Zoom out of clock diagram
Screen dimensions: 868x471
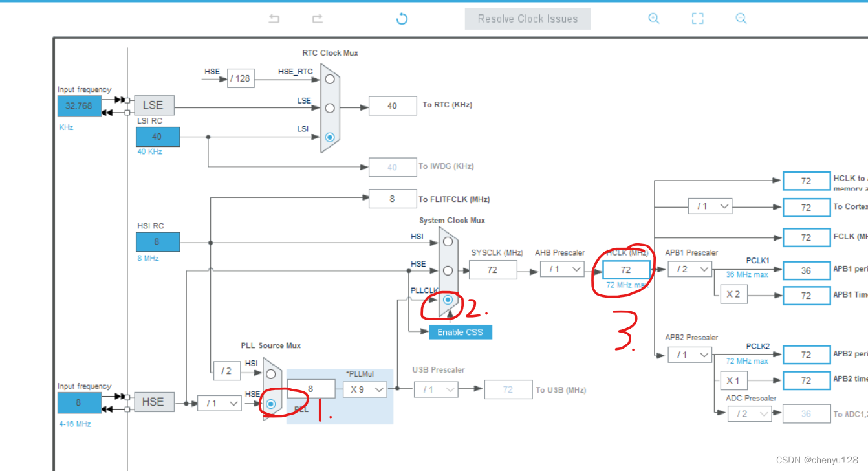point(741,19)
